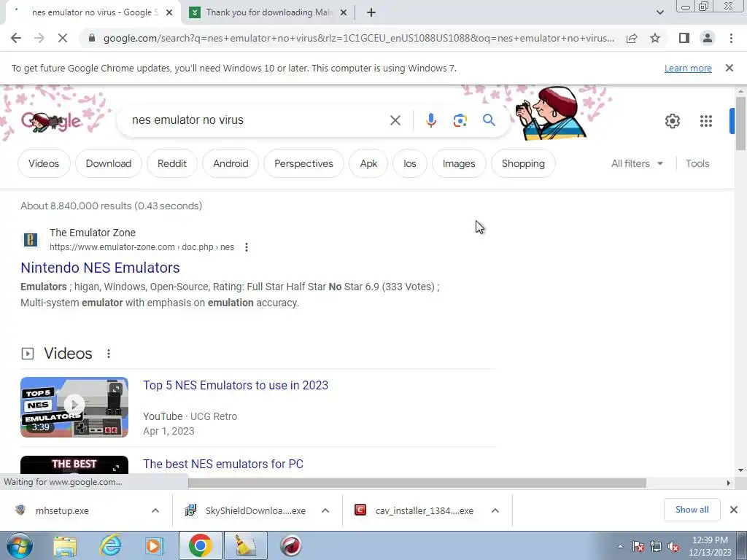Screen dimensions: 747x560
Task: Open Google quick settings gear
Action: click(672, 121)
